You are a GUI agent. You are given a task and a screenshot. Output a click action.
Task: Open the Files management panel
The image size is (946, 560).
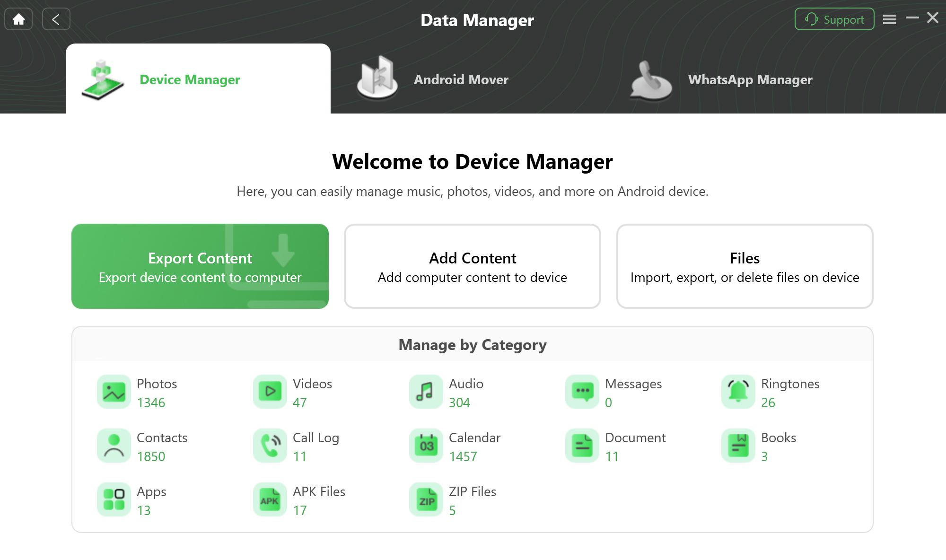click(745, 265)
